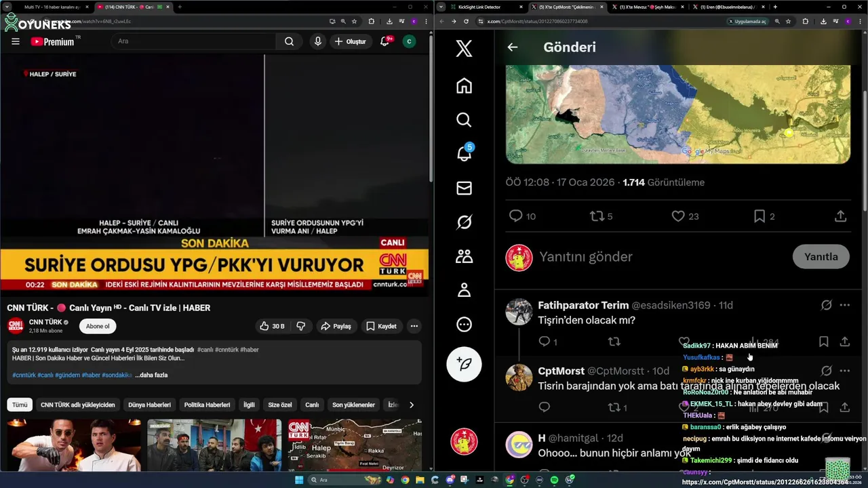Show next category chips with arrow
Viewport: 868px width, 488px height.
point(411,405)
